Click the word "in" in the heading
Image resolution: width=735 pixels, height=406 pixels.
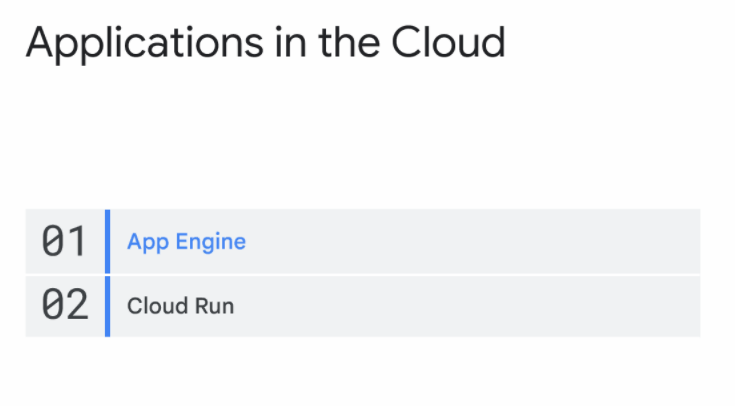pyautogui.click(x=291, y=43)
